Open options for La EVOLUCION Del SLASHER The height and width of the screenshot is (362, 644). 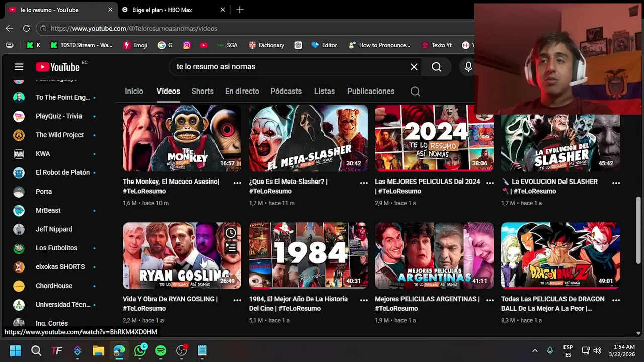616,183
